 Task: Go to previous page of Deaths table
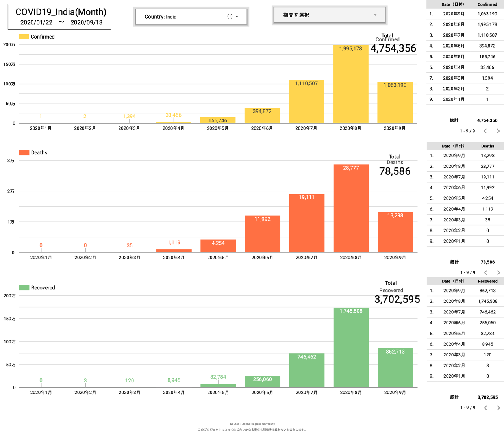tap(485, 272)
